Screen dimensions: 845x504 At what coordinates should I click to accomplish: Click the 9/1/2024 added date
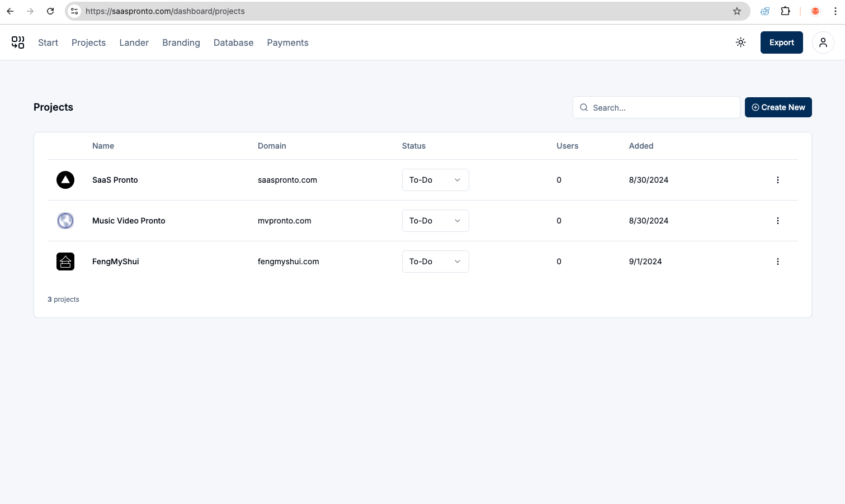(645, 261)
